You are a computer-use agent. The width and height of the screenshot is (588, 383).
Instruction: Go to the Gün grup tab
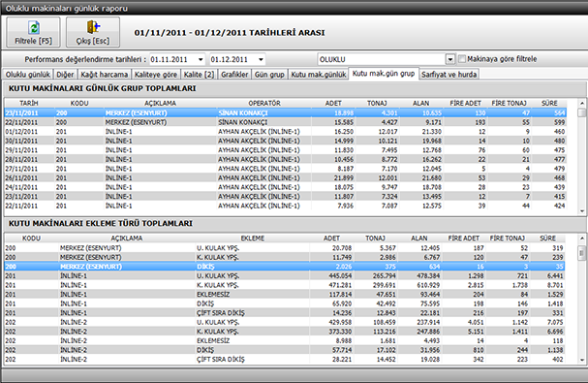click(269, 75)
